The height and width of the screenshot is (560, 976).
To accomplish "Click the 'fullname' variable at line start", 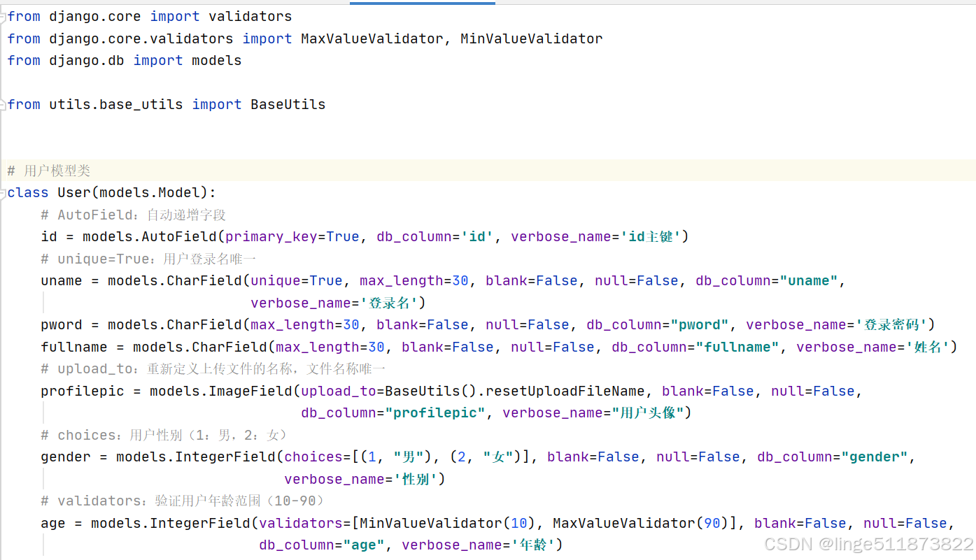I will coord(74,347).
